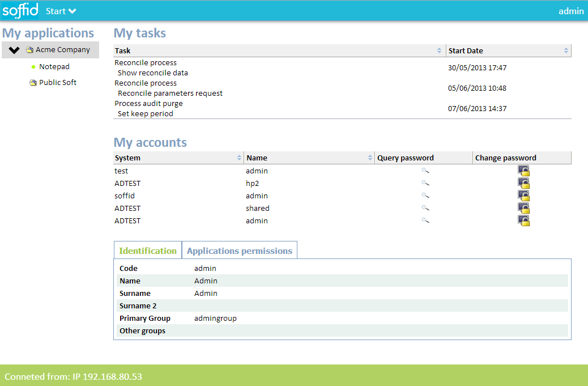Change password for the soffid admin account
The width and height of the screenshot is (588, 386).
523,196
